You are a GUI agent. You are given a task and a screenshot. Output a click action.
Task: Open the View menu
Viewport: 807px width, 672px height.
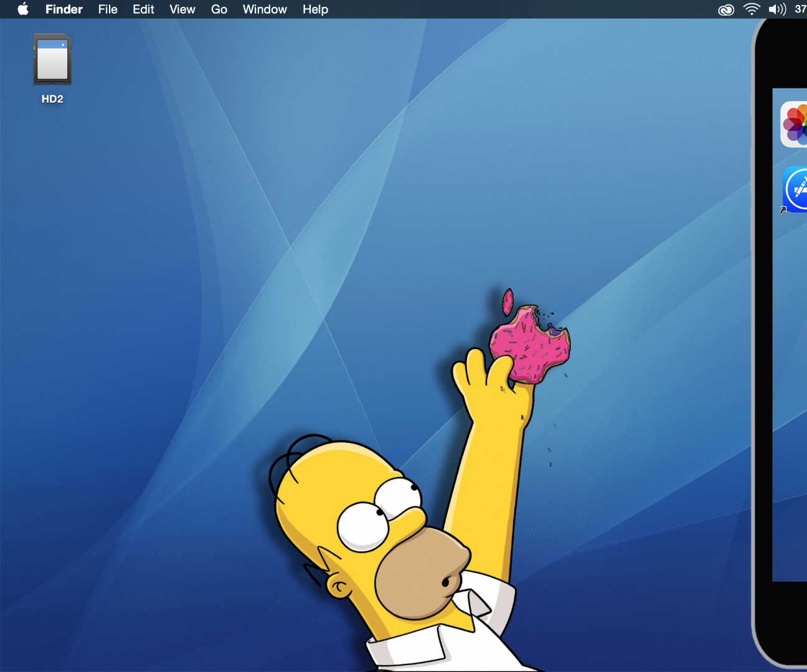182,9
